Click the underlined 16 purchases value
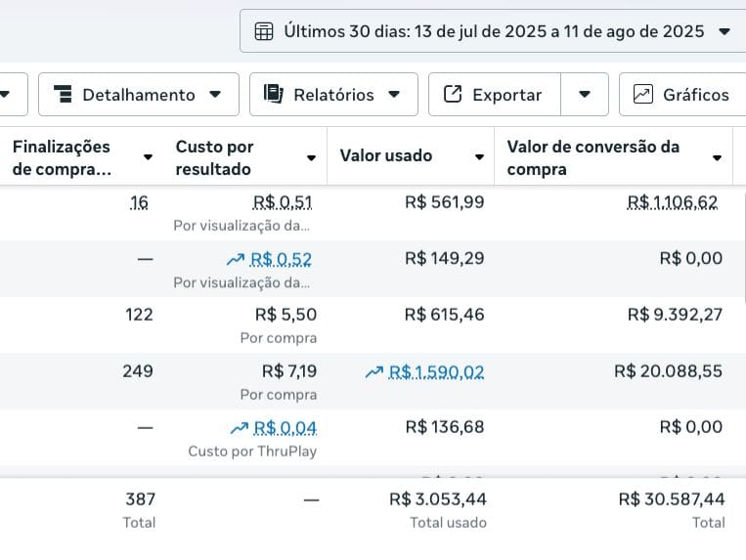Screen dimensions: 746x560 pos(139,203)
